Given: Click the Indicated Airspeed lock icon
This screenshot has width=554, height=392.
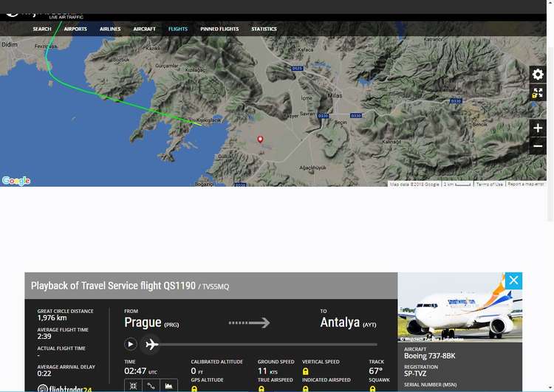Looking at the screenshot, I should [x=306, y=389].
